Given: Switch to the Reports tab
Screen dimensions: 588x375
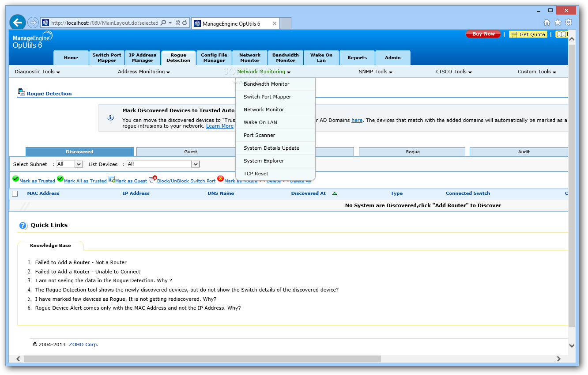Looking at the screenshot, I should [357, 58].
